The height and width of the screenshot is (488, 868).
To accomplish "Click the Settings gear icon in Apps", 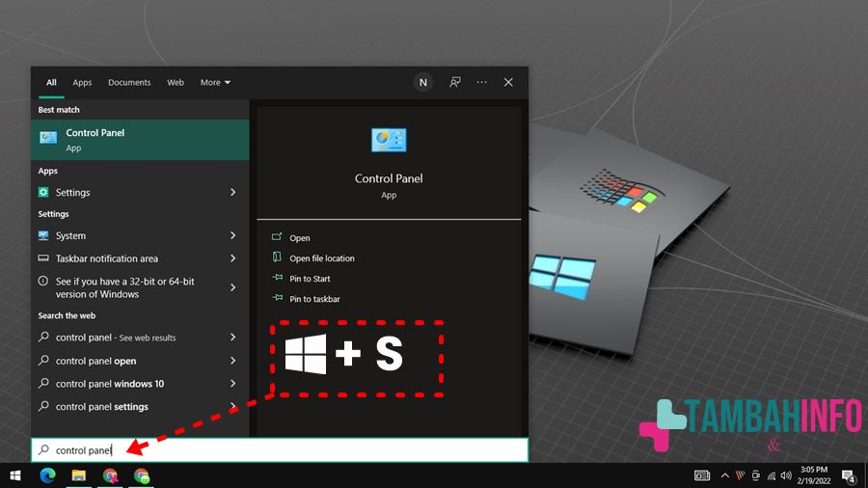I will pos(43,192).
